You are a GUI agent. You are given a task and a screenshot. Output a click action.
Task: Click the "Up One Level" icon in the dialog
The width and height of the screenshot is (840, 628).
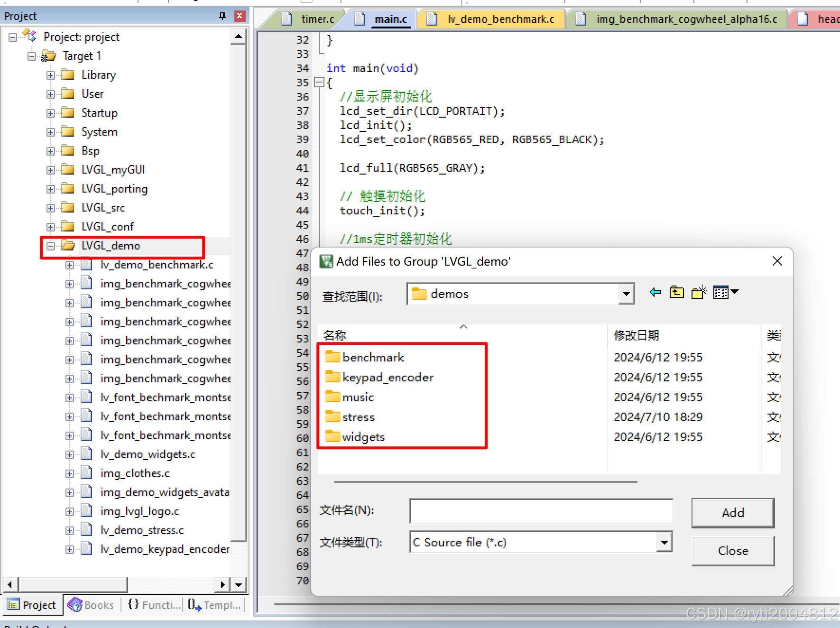click(x=676, y=292)
